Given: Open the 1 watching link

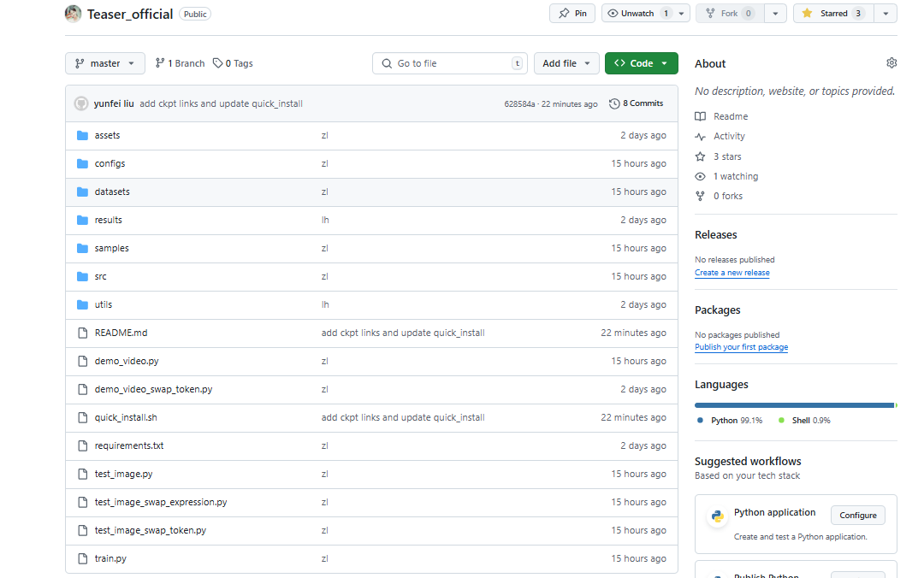Looking at the screenshot, I should [x=736, y=176].
